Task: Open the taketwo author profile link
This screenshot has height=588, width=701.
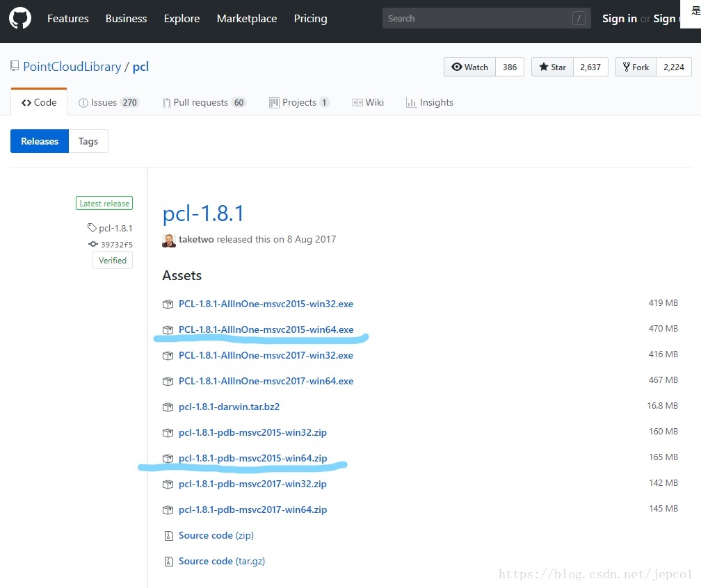Action: 196,240
